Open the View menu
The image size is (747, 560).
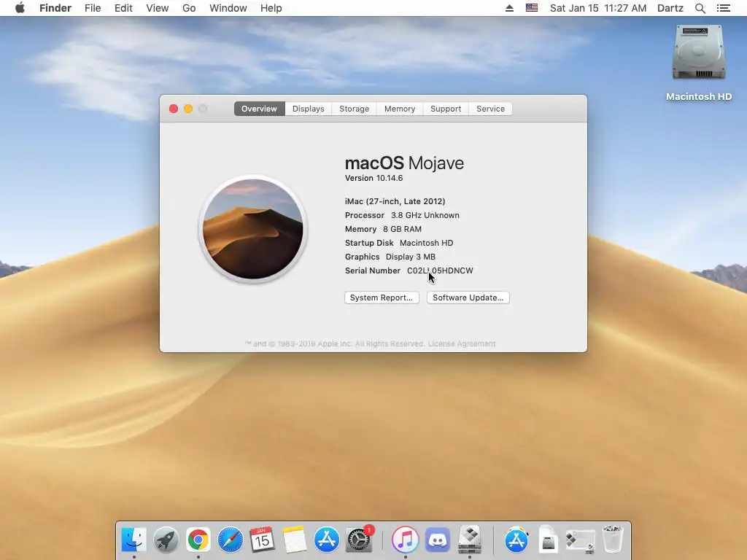[x=158, y=8]
